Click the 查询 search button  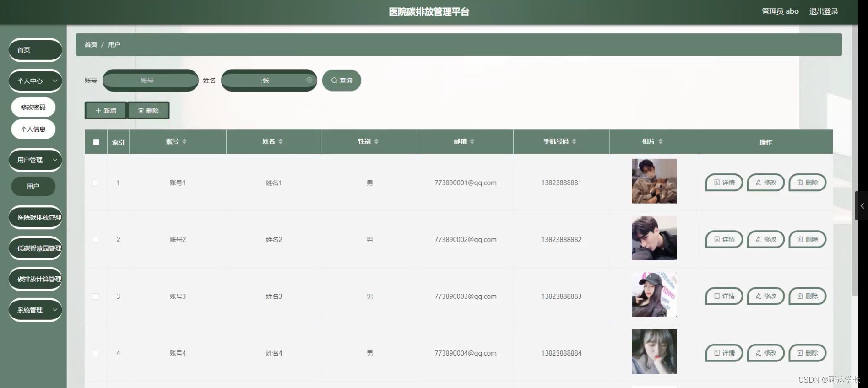(342, 80)
